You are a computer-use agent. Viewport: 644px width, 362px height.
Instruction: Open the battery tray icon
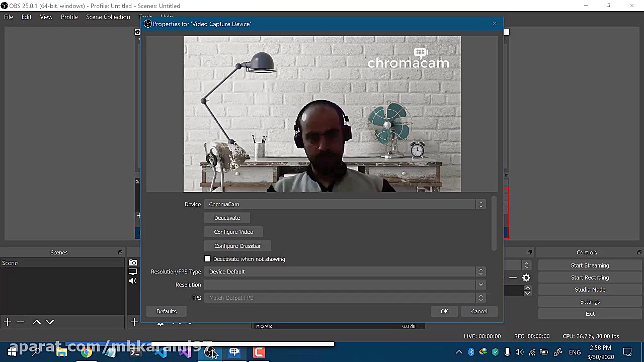(544, 352)
